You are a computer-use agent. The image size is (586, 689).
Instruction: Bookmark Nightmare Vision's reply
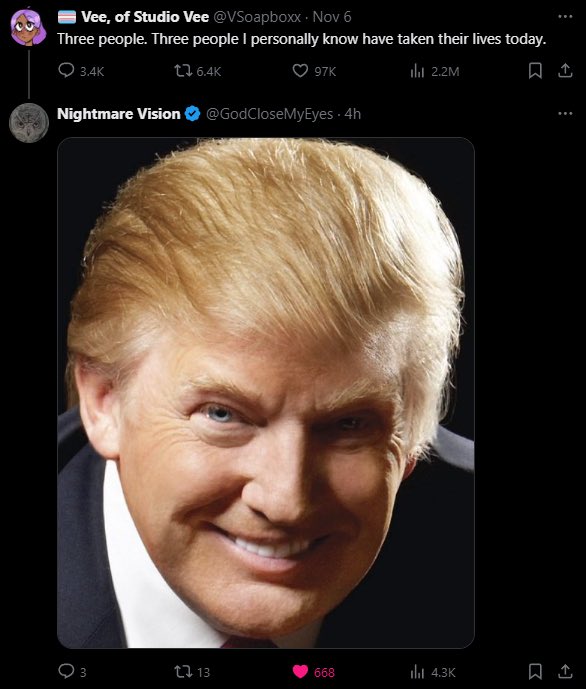(535, 671)
